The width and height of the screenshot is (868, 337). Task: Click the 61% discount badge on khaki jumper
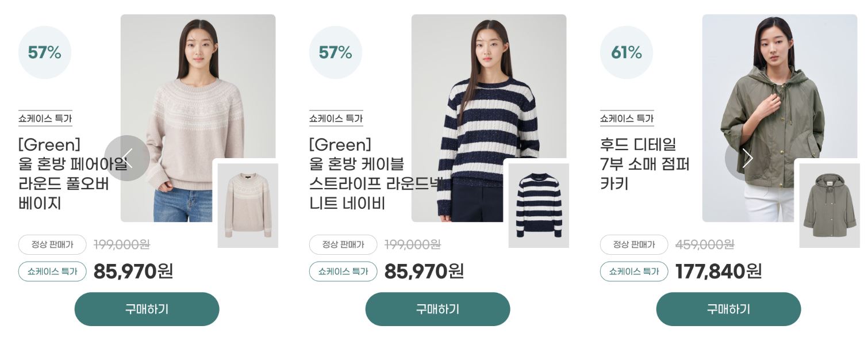coord(627,52)
